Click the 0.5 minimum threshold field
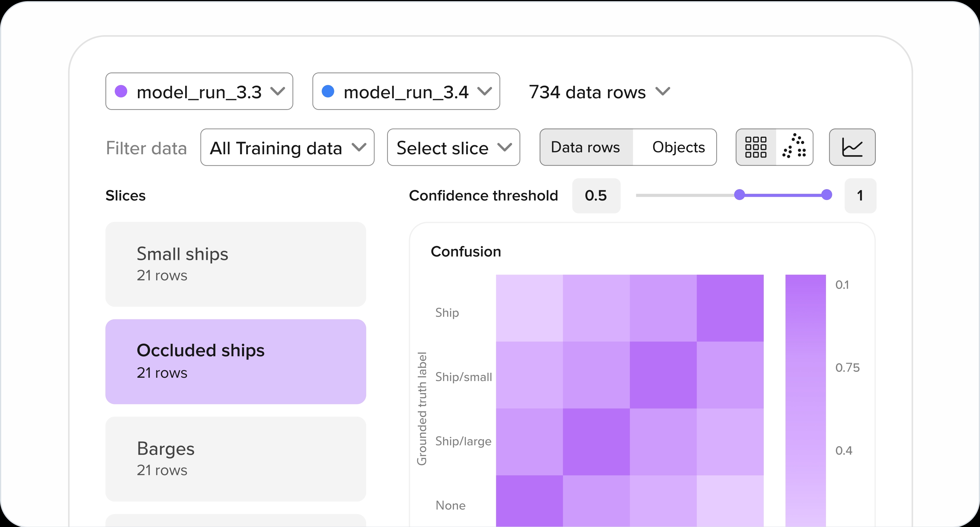Viewport: 980px width, 527px height. coord(596,195)
